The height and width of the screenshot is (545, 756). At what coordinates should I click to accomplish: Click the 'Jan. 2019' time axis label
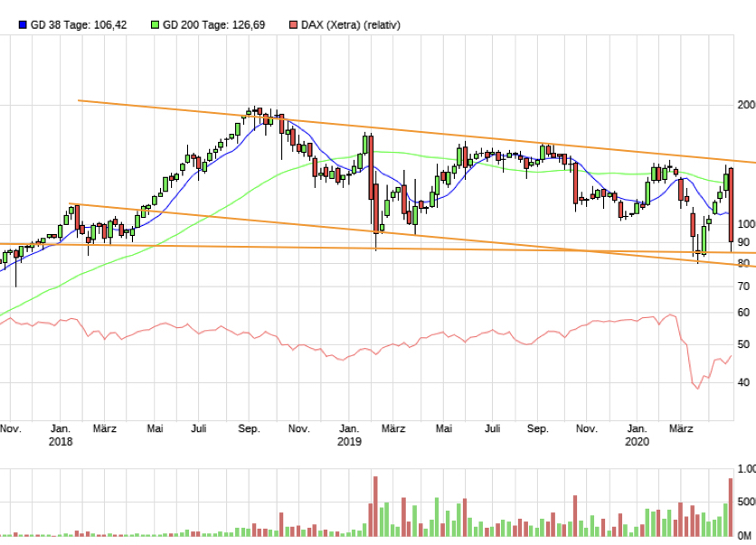349,435
